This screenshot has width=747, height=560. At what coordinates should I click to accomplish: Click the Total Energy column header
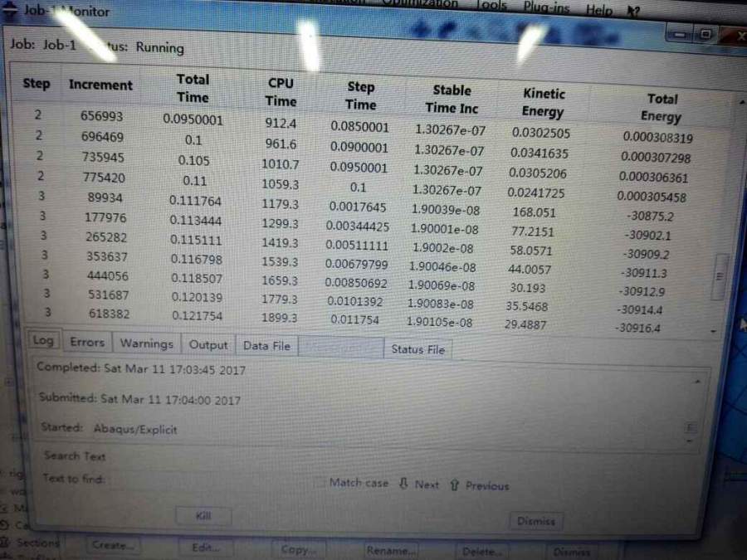click(x=662, y=108)
